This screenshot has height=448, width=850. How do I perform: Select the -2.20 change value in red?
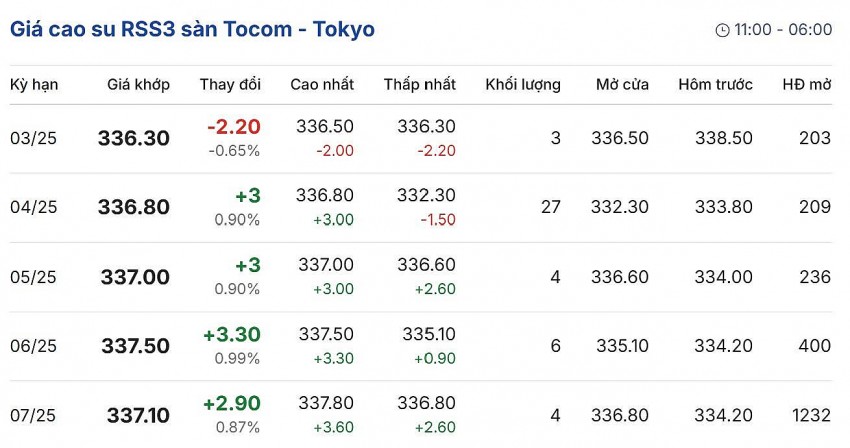[x=234, y=127]
